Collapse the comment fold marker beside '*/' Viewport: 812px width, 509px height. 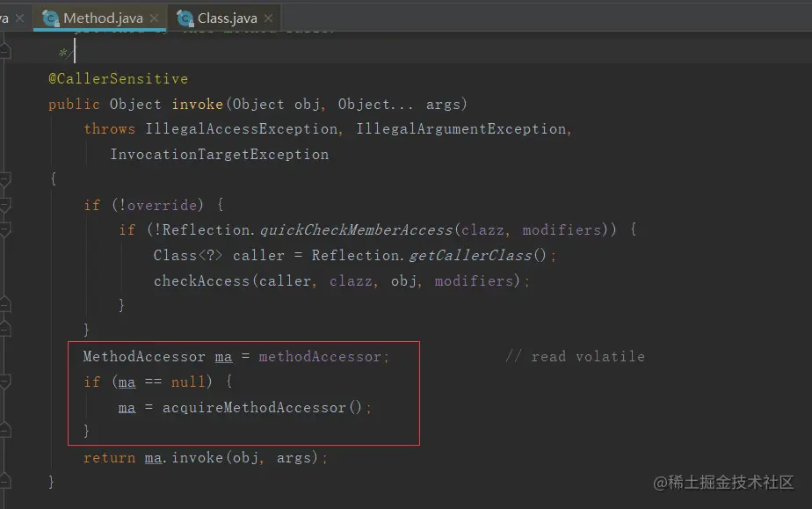pyautogui.click(x=5, y=51)
